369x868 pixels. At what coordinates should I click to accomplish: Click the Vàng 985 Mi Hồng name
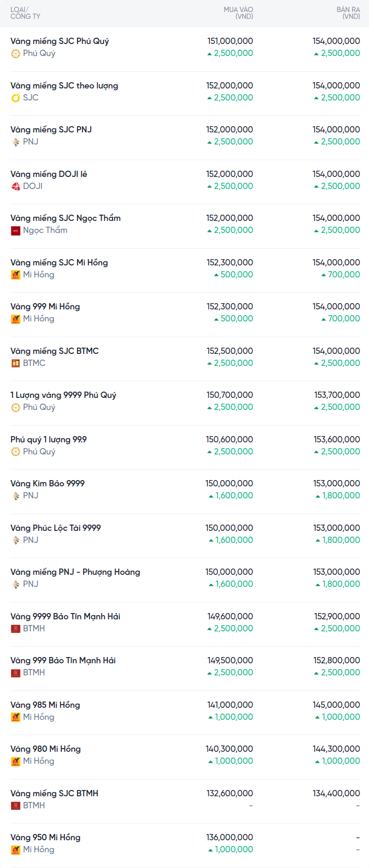(45, 705)
